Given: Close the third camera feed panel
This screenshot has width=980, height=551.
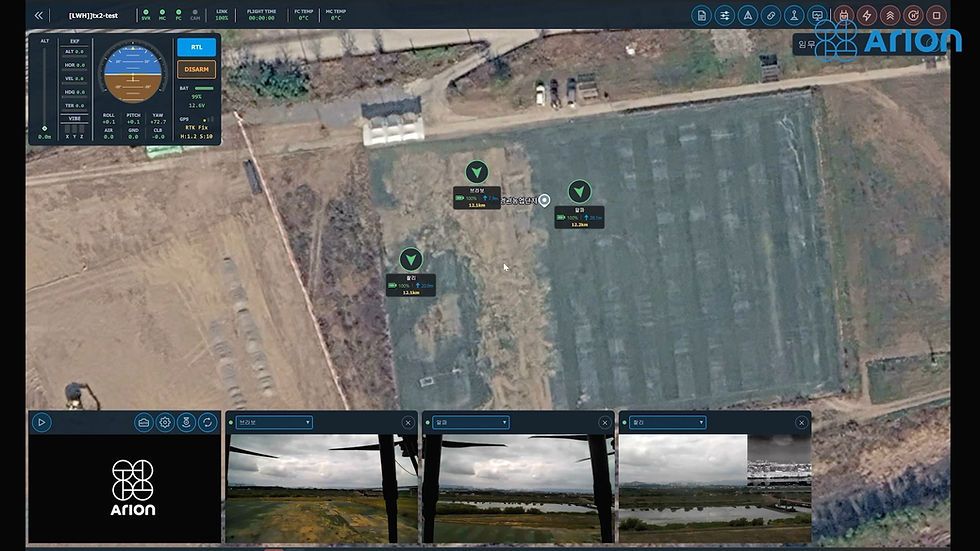Looking at the screenshot, I should (802, 423).
